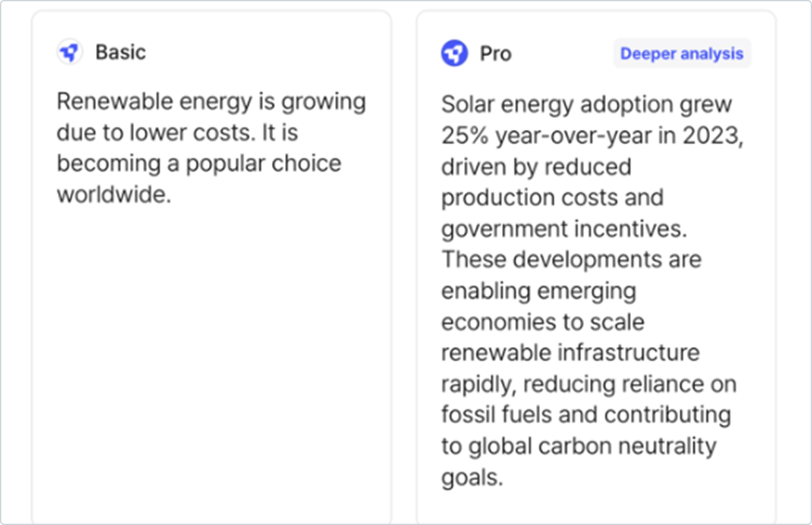Click the word 'worldwide.' in the Basic card
Image resolution: width=812 pixels, height=525 pixels.
[114, 195]
